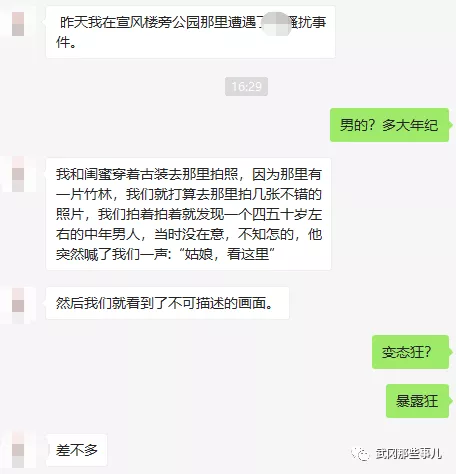Viewport: 456px width, 474px height.
Task: Tap avatar beside 然后我们就看到了 message
Action: point(18,305)
